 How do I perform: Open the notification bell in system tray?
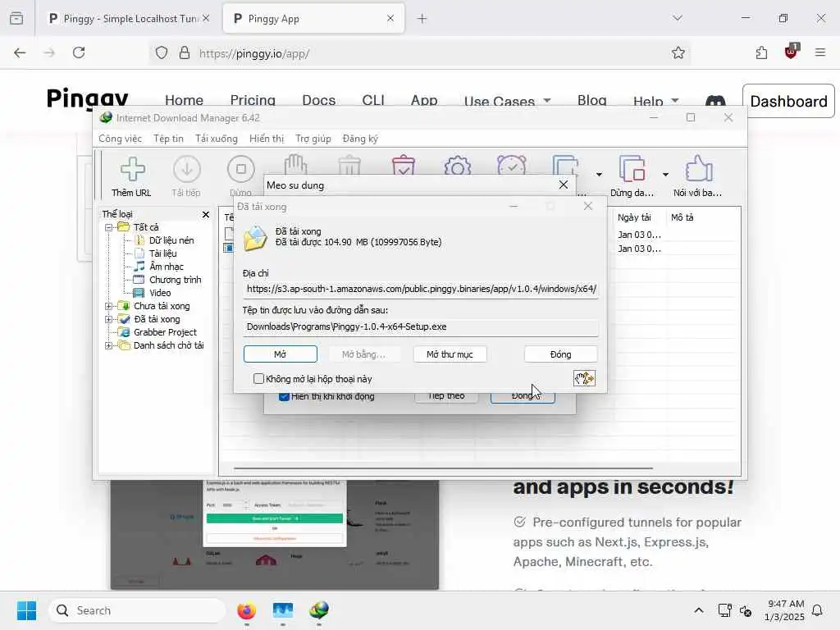pyautogui.click(x=817, y=610)
